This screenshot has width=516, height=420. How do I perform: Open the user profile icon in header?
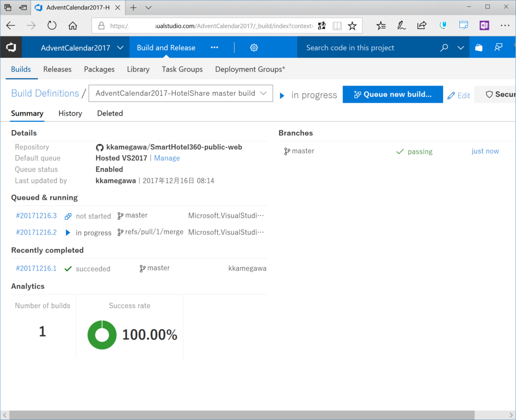[498, 48]
